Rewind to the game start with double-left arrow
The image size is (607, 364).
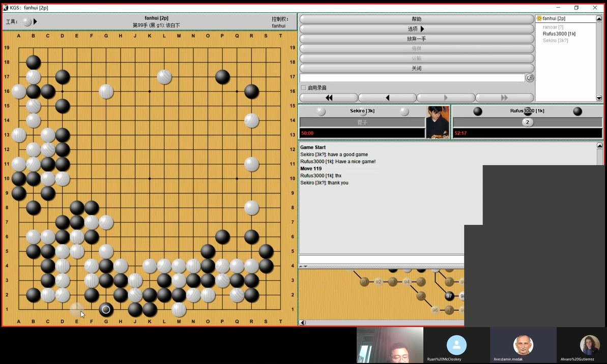(x=329, y=98)
